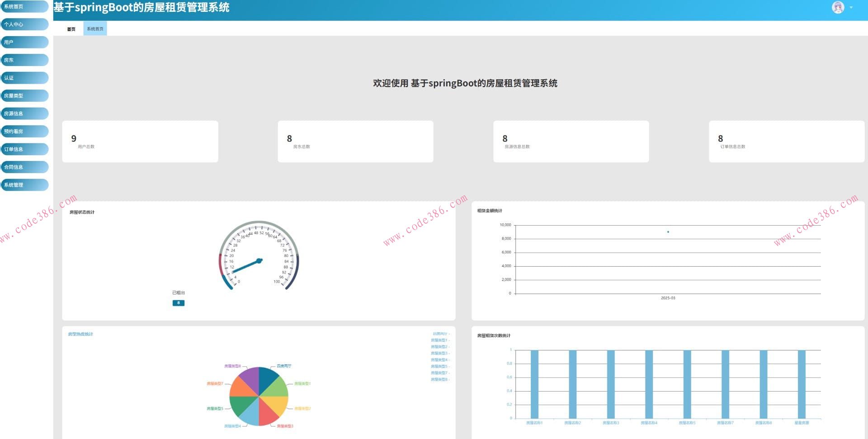868x439 pixels.
Task: Go to 房源信息 in the sidebar
Action: pos(24,113)
